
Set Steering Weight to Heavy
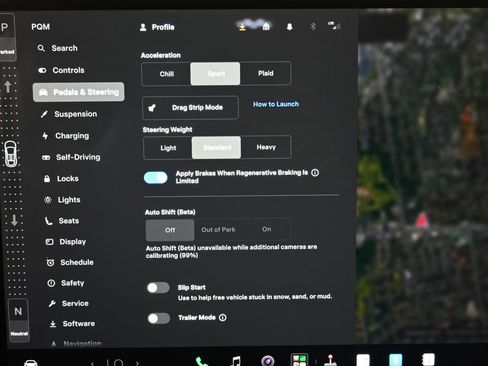pyautogui.click(x=266, y=147)
